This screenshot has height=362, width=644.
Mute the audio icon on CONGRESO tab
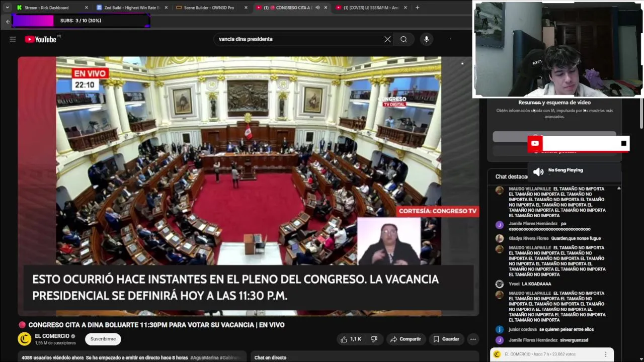(317, 8)
